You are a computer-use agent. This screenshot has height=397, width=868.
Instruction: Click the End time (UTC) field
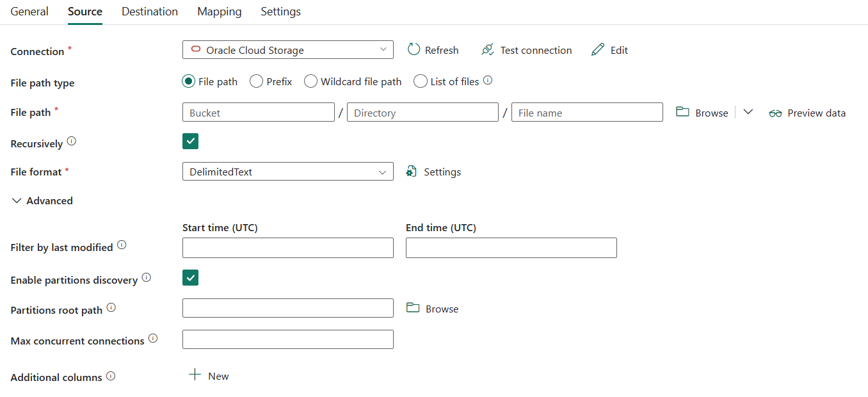(x=511, y=248)
